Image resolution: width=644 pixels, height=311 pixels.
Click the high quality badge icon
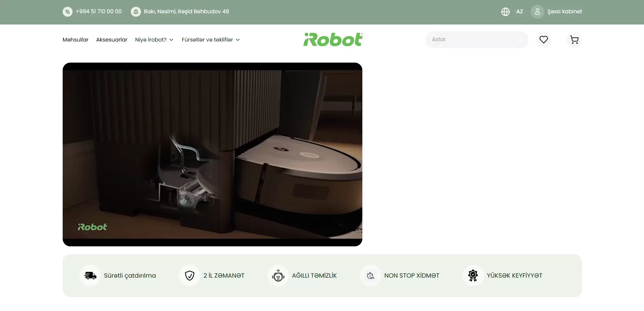[x=473, y=276]
